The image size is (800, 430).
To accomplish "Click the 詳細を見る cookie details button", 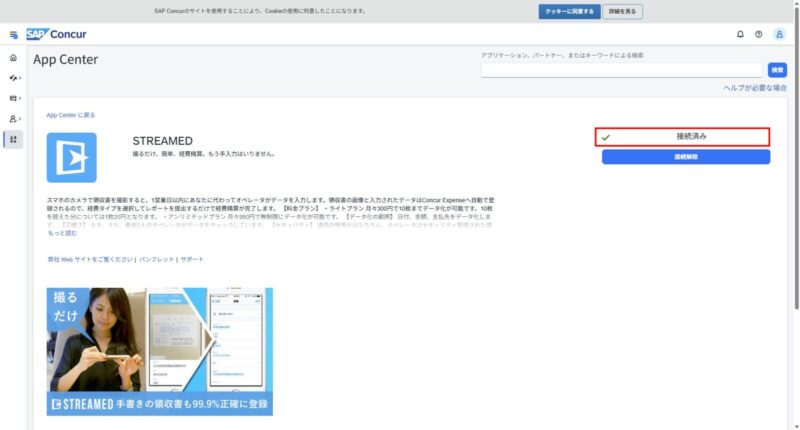I will pos(622,11).
